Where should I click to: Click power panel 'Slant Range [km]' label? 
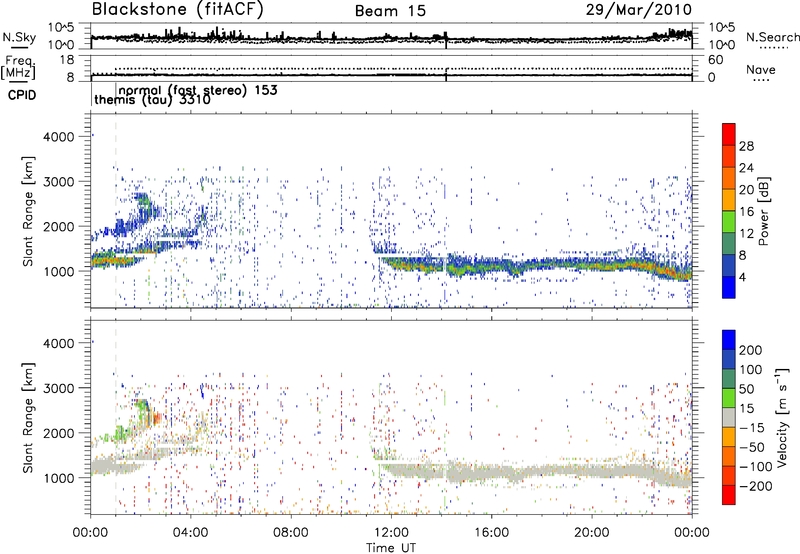click(x=28, y=211)
